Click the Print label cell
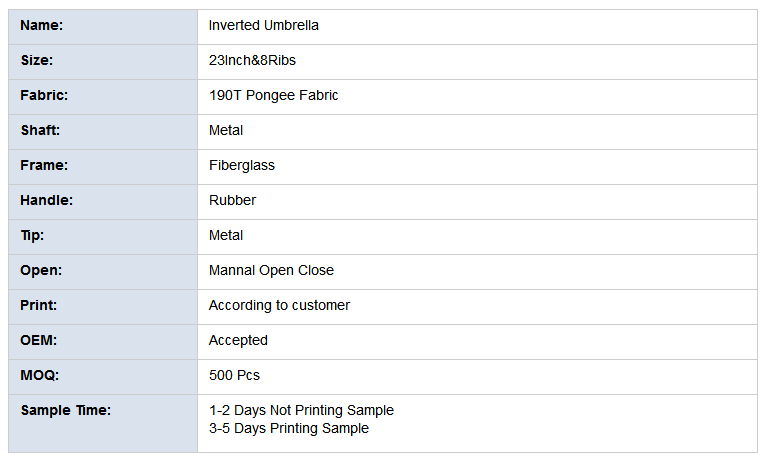Viewport: 765px width, 461px height. [103, 307]
